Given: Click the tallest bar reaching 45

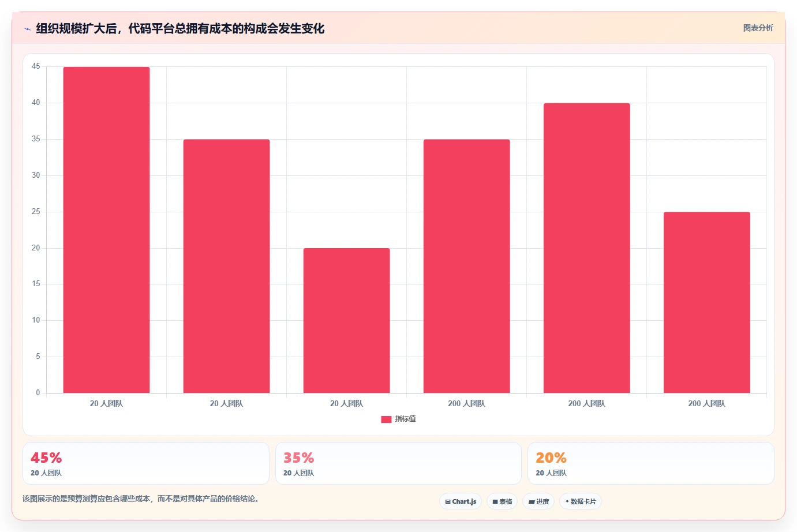Looking at the screenshot, I should 106,230.
